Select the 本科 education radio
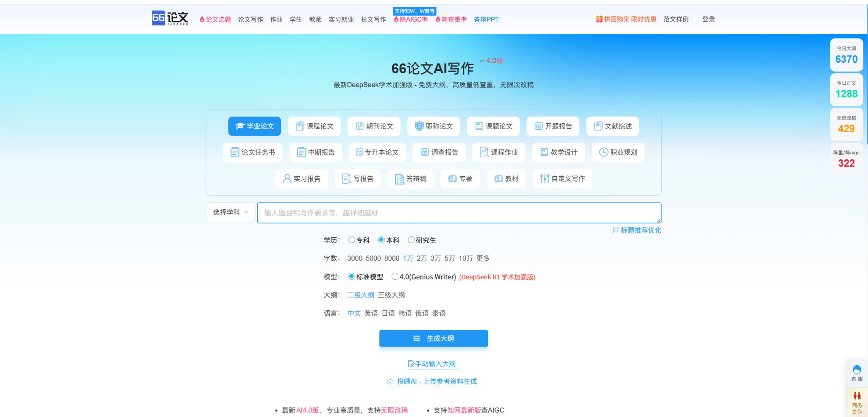Viewport: 868px width, 417px height. [x=381, y=240]
